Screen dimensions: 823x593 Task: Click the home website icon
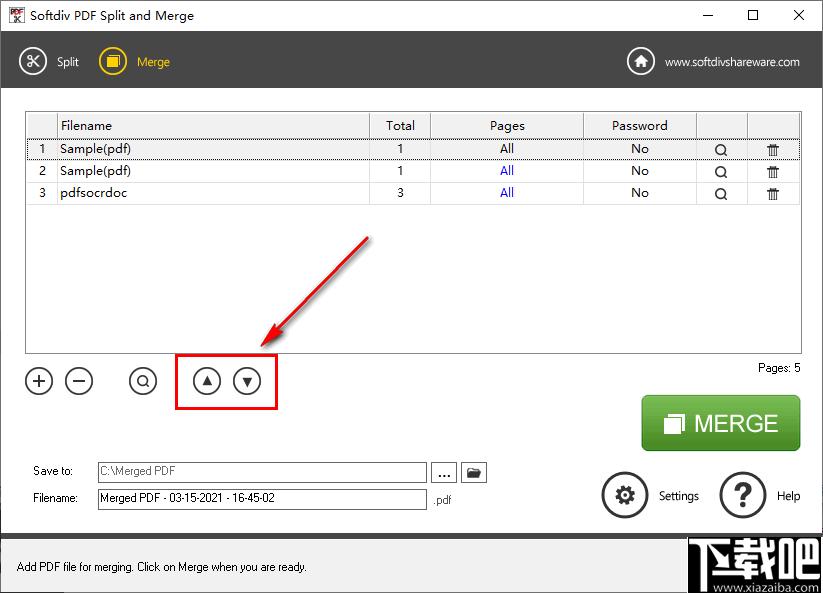[x=641, y=61]
